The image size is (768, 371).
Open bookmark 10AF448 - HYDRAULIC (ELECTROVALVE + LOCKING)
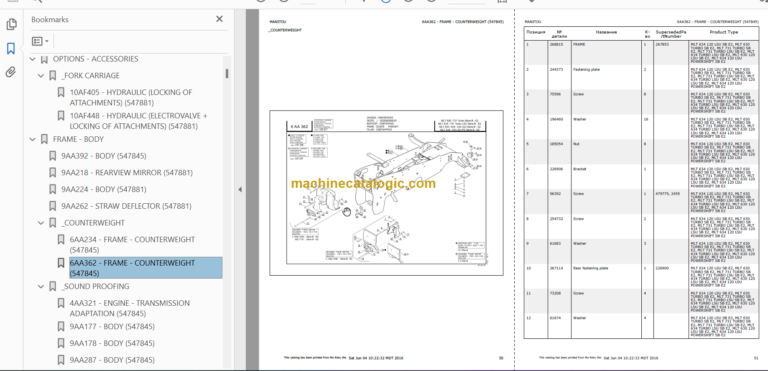point(138,121)
